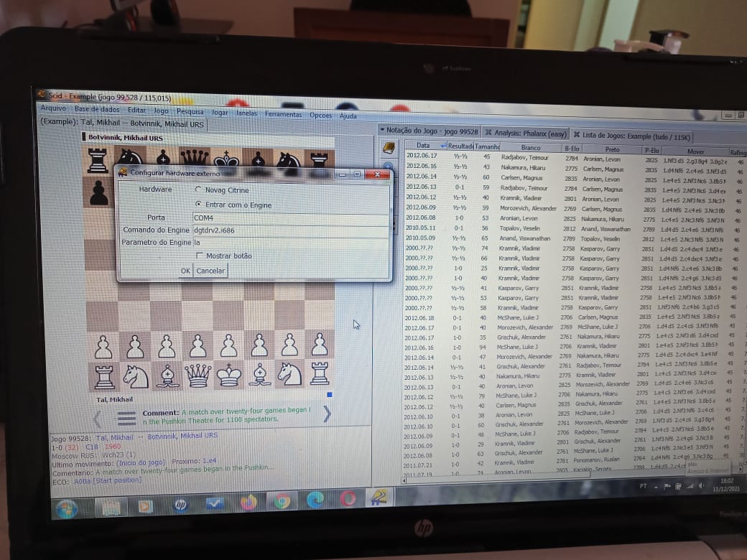747x560 pixels.
Task: Go to the previous move with left arrow
Action: [97, 419]
